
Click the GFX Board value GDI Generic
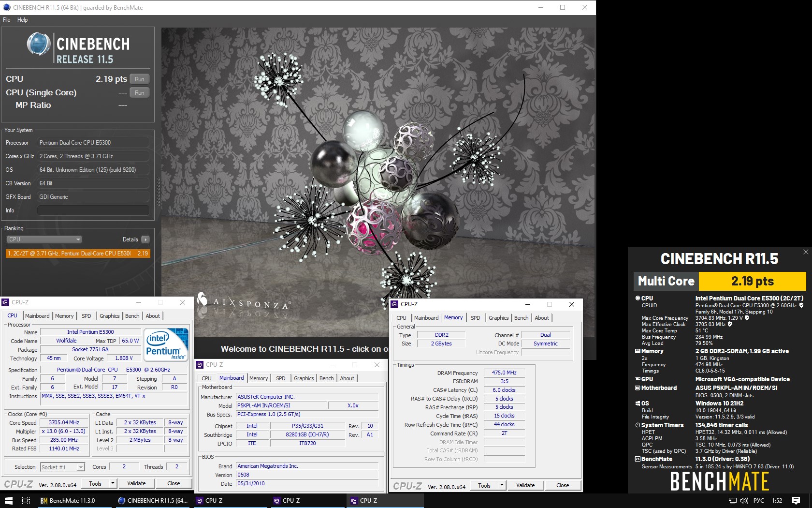[x=93, y=197]
